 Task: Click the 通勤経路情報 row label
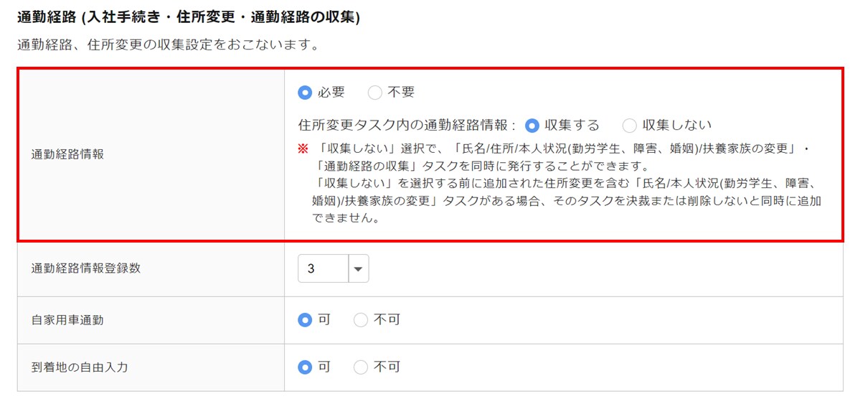[x=67, y=154]
